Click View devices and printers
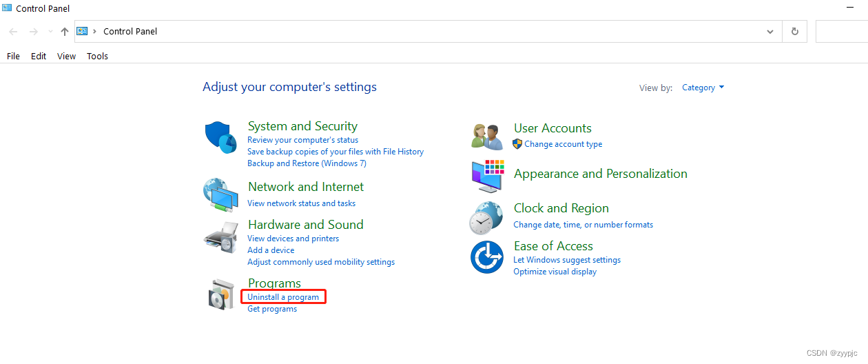 [293, 239]
